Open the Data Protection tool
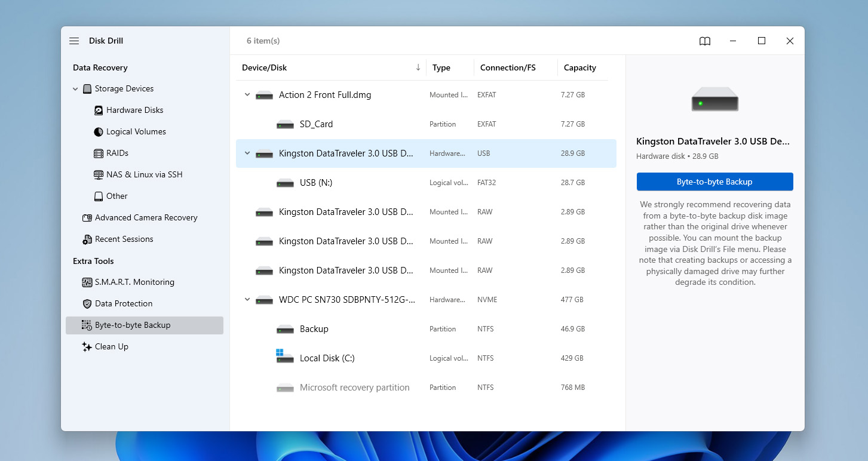 tap(124, 303)
